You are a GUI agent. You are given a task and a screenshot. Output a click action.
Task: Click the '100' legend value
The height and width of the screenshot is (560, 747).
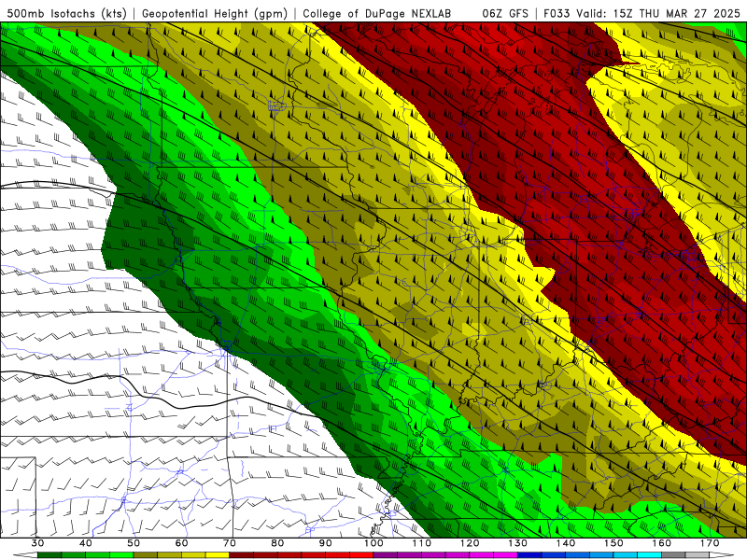373,543
